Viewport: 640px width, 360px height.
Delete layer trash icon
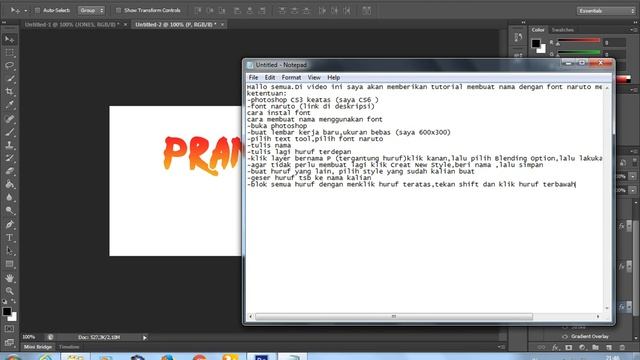[622, 347]
